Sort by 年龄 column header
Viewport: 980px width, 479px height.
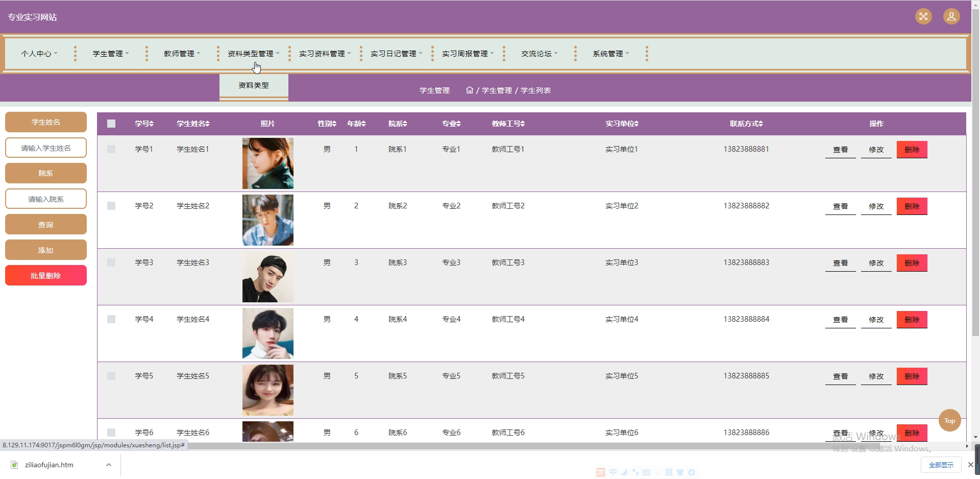[x=356, y=124]
